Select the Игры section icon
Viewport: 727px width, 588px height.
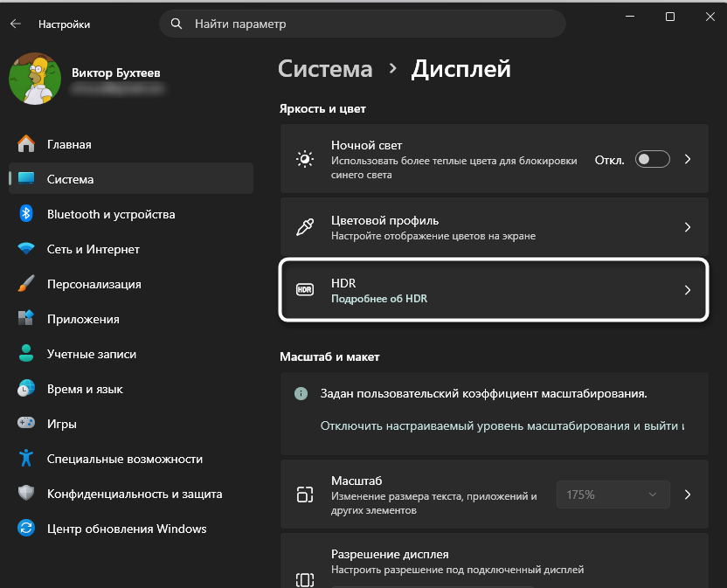click(28, 424)
